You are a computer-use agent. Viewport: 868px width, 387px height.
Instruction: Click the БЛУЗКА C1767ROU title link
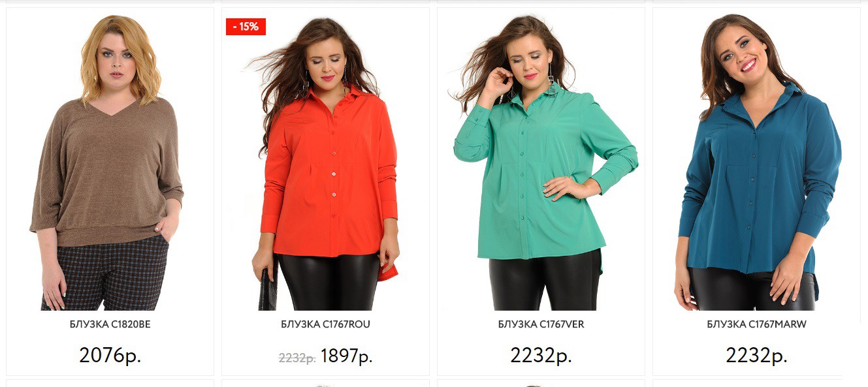click(x=326, y=324)
